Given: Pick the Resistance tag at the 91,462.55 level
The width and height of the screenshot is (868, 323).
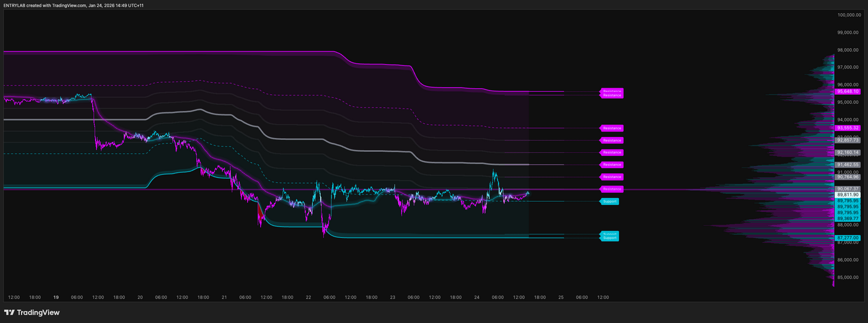Looking at the screenshot, I should 612,165.
